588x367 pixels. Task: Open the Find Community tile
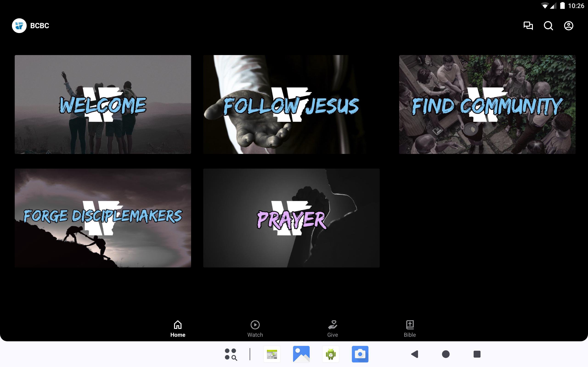pyautogui.click(x=487, y=104)
